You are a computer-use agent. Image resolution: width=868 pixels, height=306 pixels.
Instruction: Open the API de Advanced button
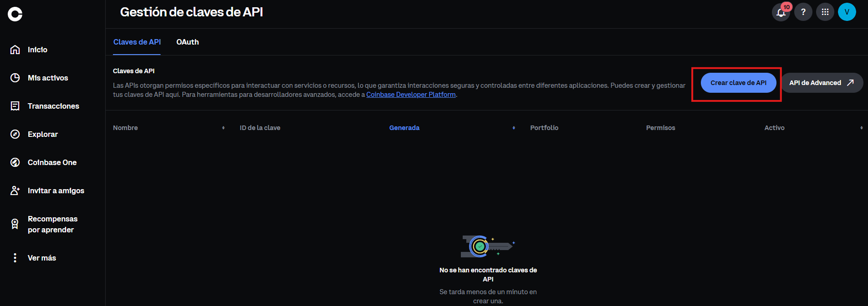click(822, 83)
